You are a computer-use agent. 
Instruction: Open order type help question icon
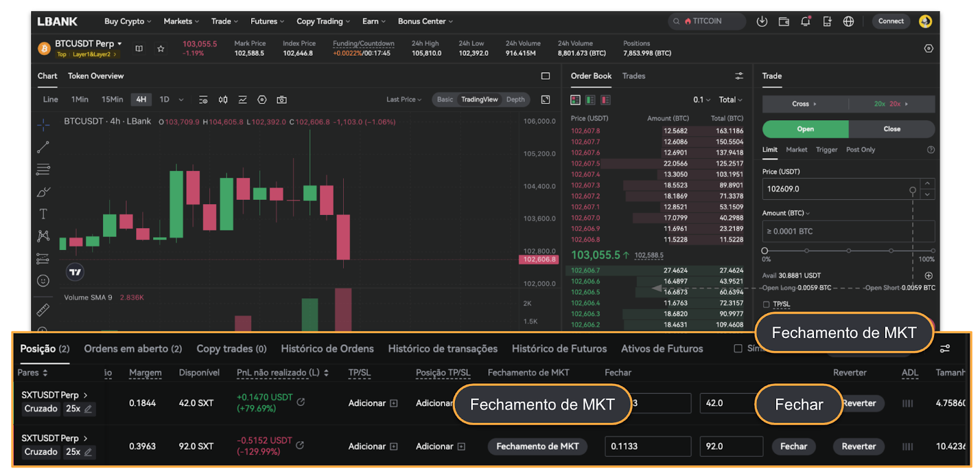(x=931, y=149)
